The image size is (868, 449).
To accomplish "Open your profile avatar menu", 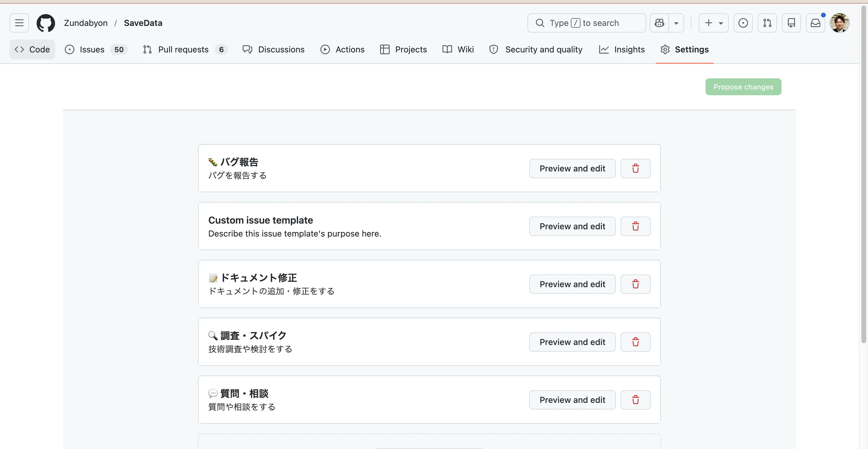I will (840, 23).
